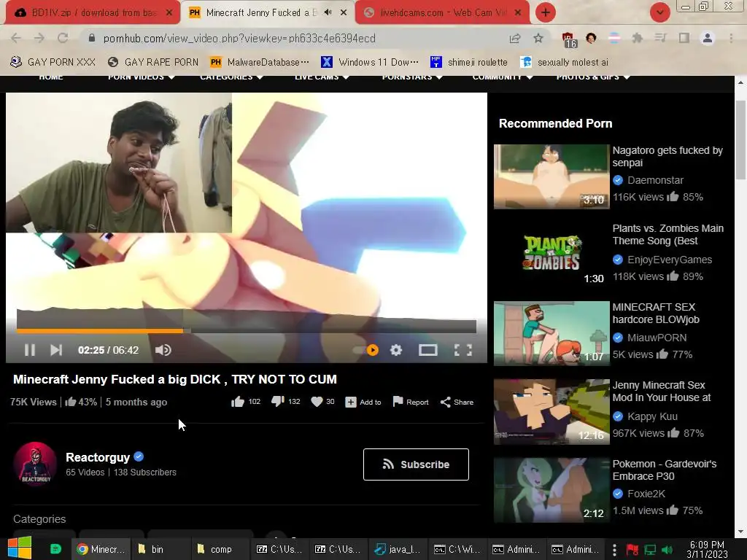Open the Windows 11 Dow… bookmark
Screen dimensions: 747x560
(370, 62)
